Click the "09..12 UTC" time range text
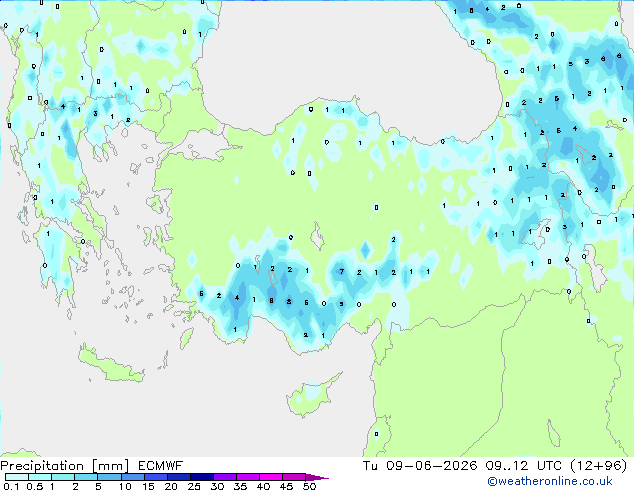The height and width of the screenshot is (490, 634). (x=523, y=466)
